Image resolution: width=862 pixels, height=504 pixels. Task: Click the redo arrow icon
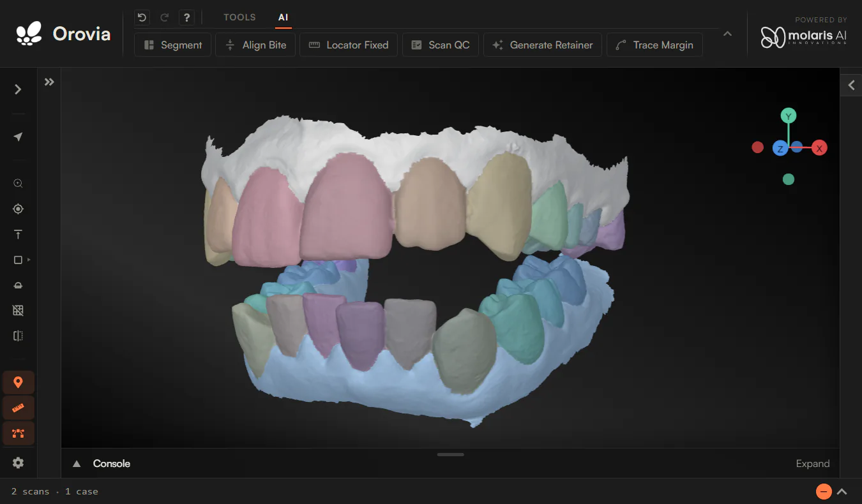point(164,17)
